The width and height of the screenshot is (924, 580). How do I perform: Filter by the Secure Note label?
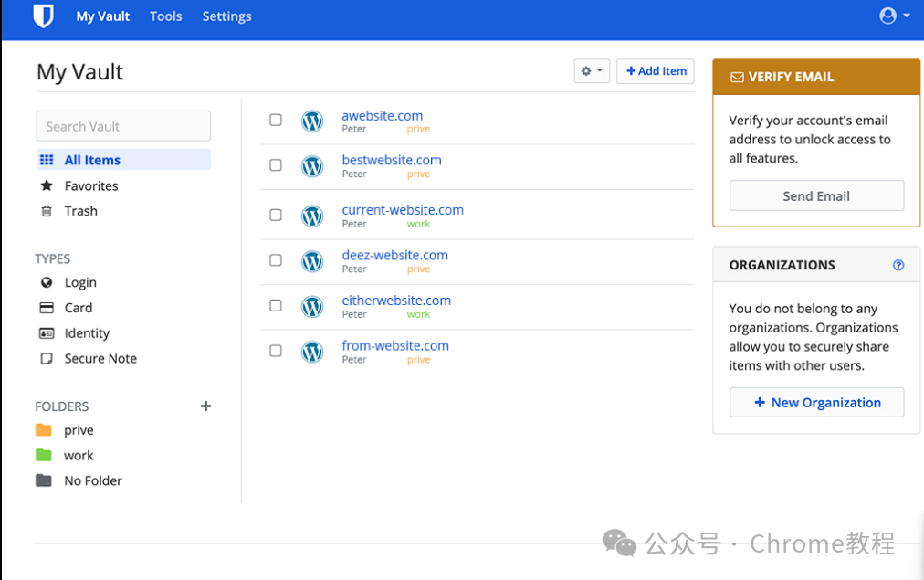(x=100, y=358)
